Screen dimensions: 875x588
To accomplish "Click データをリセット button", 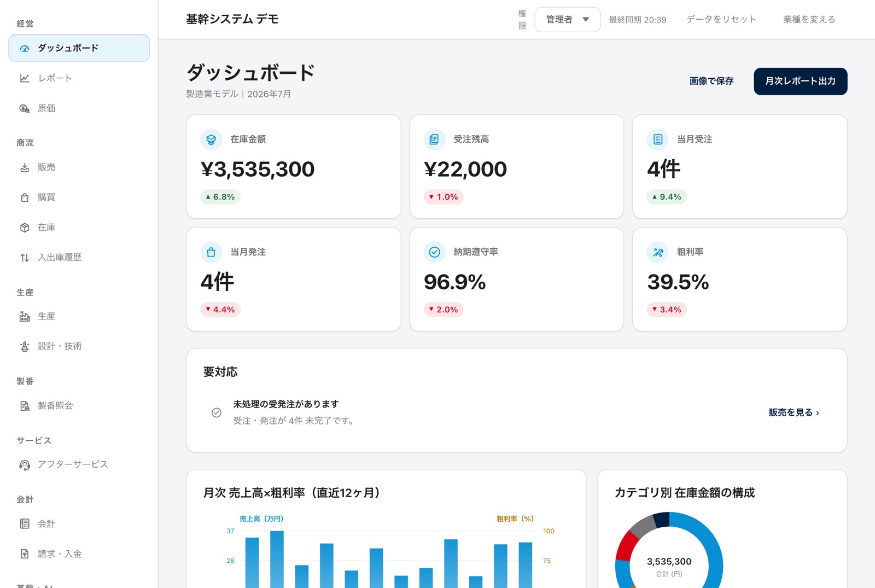I will (721, 20).
